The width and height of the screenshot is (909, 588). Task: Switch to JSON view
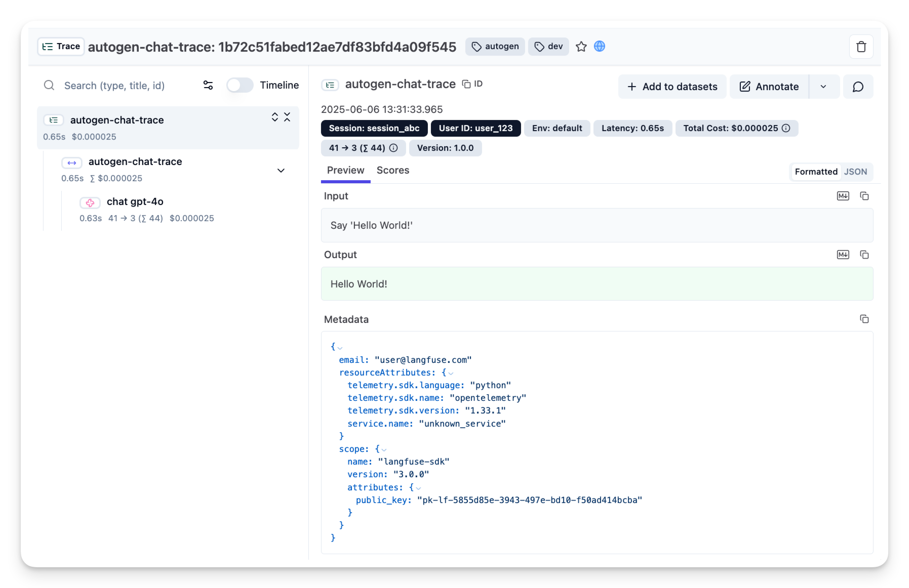coord(855,172)
